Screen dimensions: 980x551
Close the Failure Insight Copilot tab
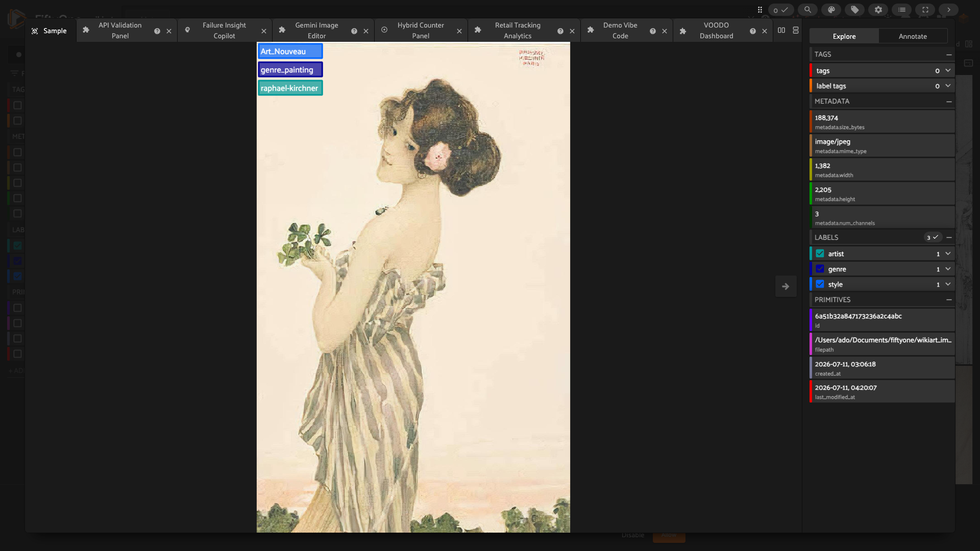(x=264, y=31)
